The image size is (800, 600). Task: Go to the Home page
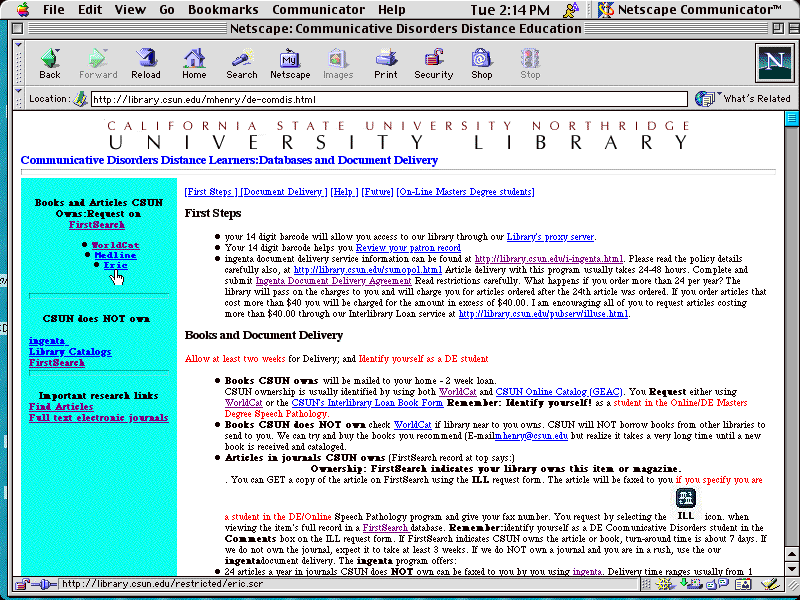[x=194, y=63]
